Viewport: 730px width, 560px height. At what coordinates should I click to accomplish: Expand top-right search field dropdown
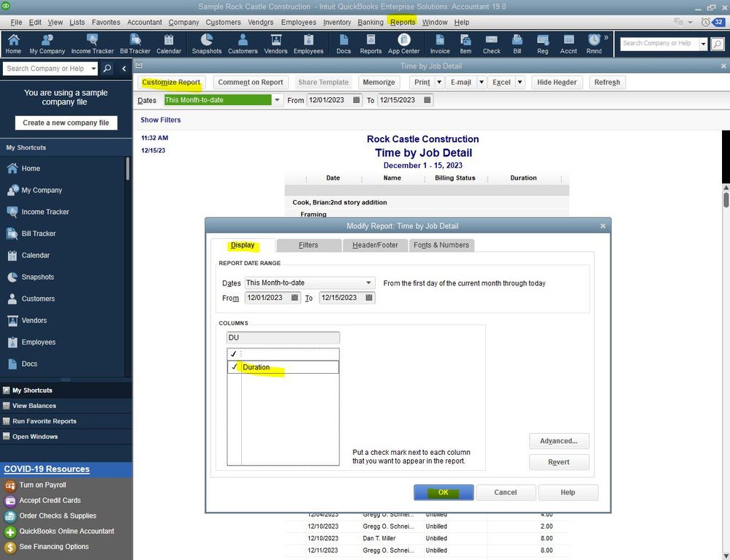coord(704,44)
